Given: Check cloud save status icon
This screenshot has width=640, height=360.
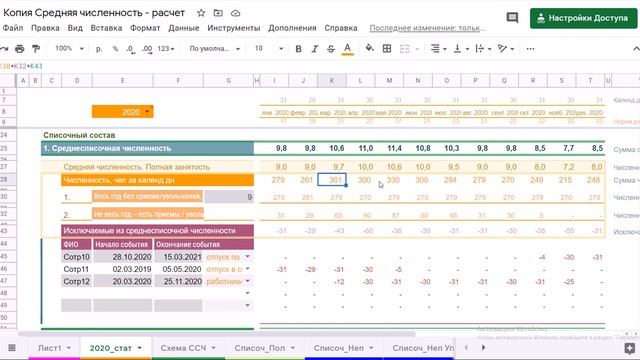Looking at the screenshot, I should (x=236, y=13).
